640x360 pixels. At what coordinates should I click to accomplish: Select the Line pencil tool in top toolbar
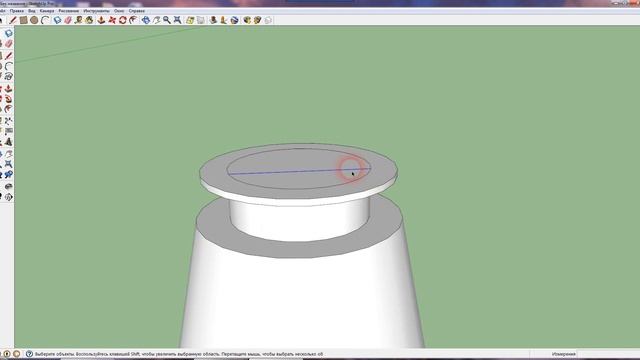(x=13, y=20)
